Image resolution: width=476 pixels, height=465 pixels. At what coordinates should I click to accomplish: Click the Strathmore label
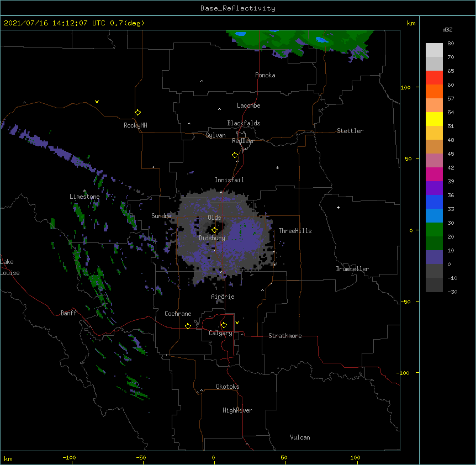pos(285,336)
